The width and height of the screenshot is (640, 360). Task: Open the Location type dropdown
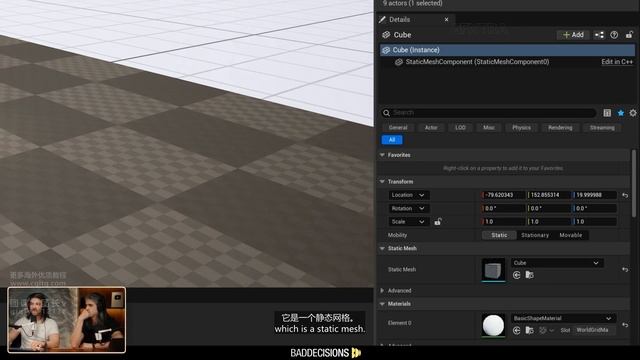click(x=409, y=195)
